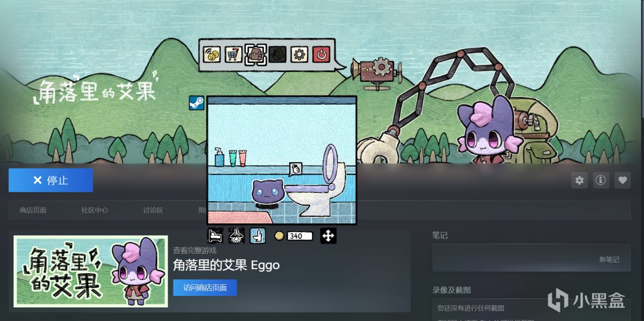Stop the game with the 停止 button
Image resolution: width=644 pixels, height=321 pixels.
click(x=51, y=180)
